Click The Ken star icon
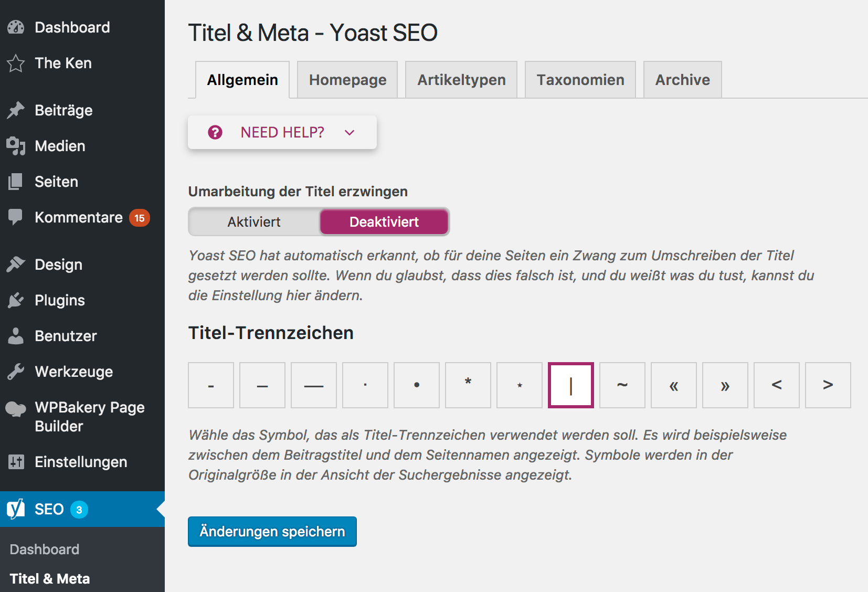This screenshot has height=592, width=868. tap(16, 64)
